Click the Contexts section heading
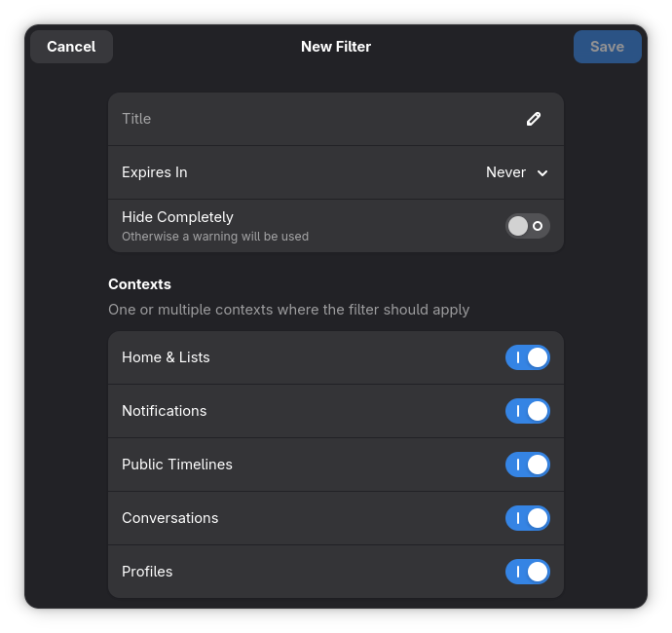Viewport: 672px width, 633px height. coord(139,284)
